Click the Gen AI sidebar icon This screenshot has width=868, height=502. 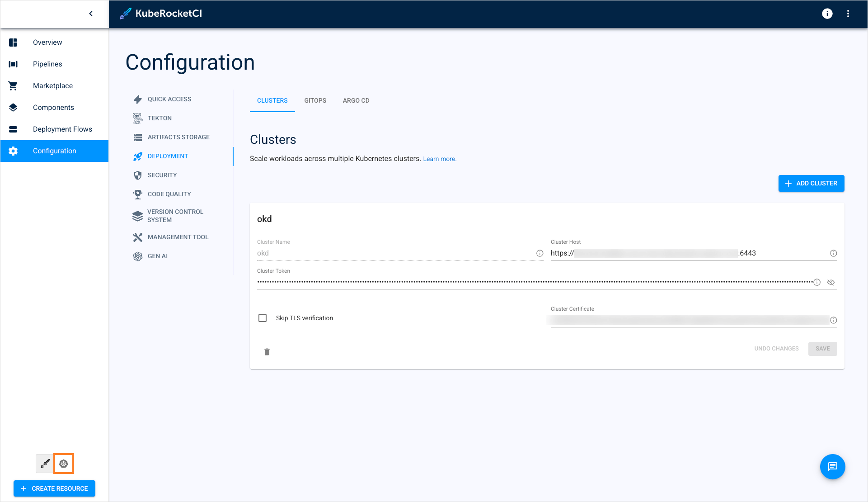[x=138, y=256]
